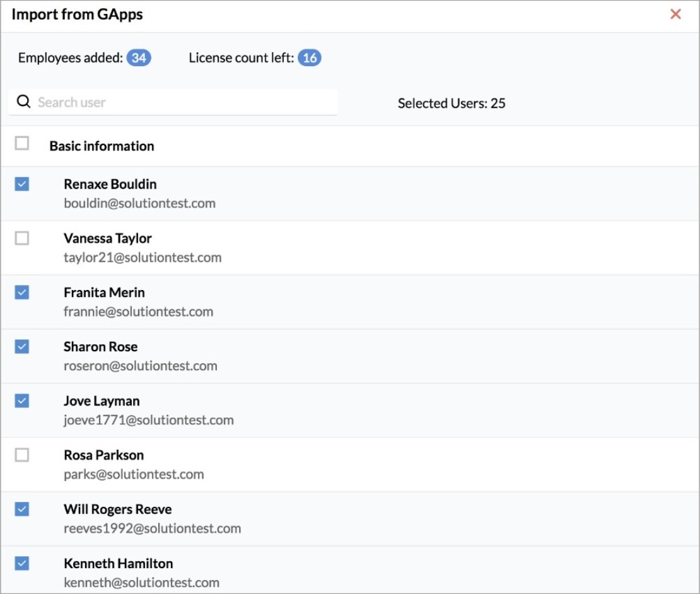Click the Basic information column header

tap(102, 146)
